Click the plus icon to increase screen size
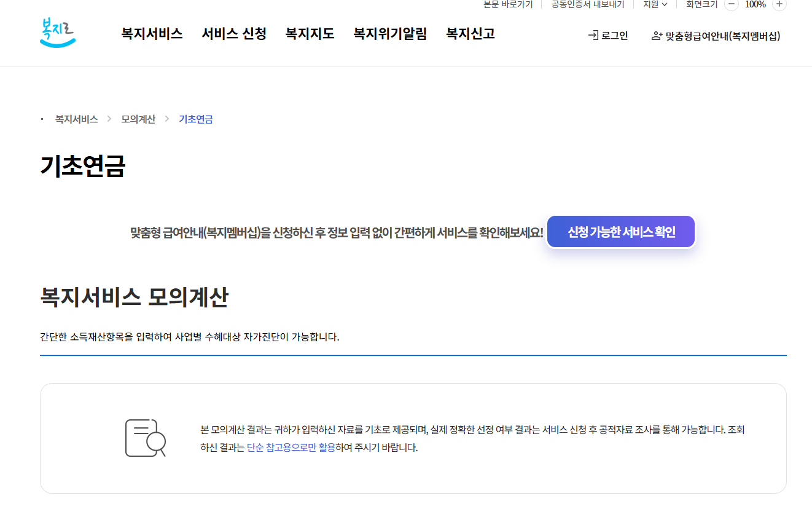The height and width of the screenshot is (506, 812). (x=779, y=5)
